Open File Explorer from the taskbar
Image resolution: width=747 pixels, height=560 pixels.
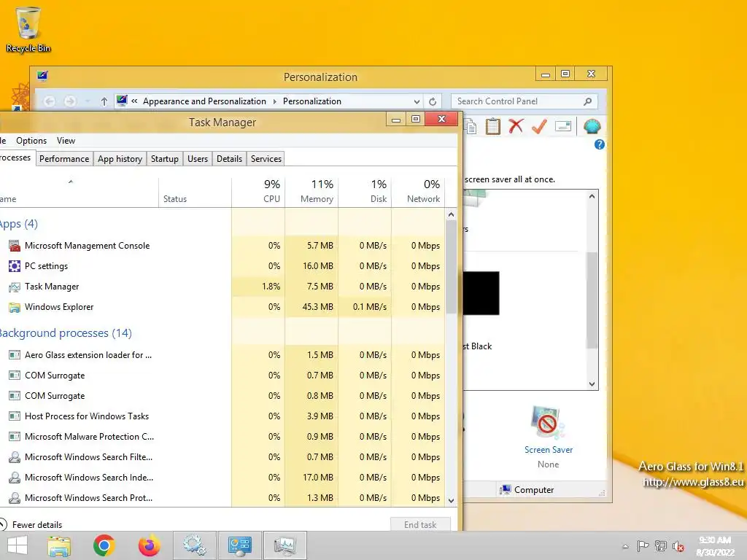pos(59,545)
